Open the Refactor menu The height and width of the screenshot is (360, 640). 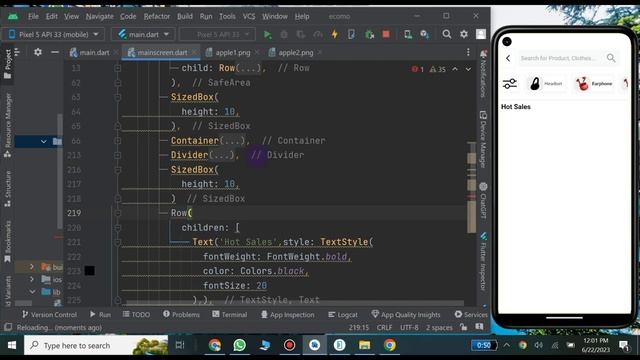(x=156, y=16)
